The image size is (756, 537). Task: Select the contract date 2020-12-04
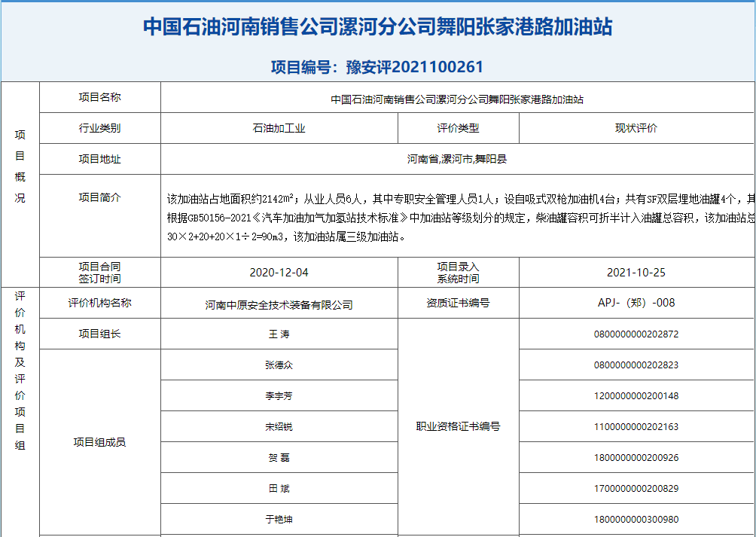(279, 273)
